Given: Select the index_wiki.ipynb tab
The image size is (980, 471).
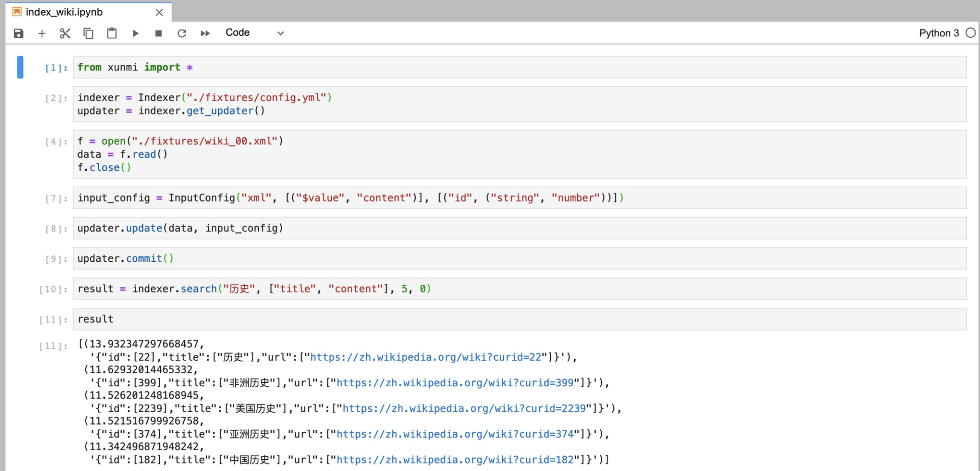Looking at the screenshot, I should [64, 12].
